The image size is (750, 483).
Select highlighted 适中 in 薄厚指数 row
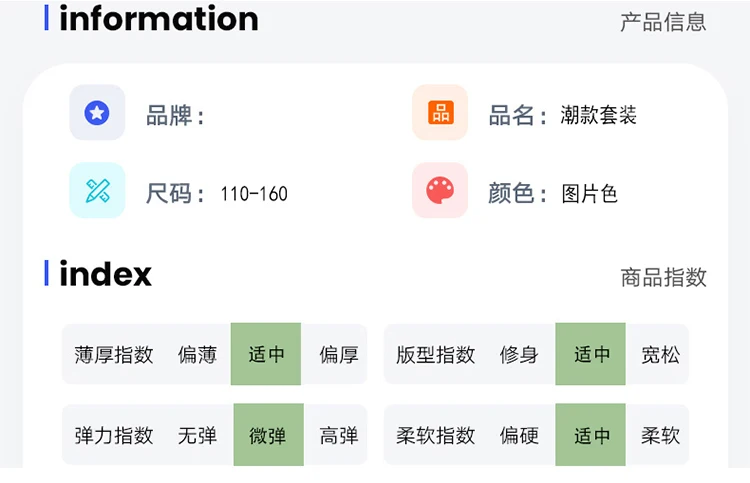(x=266, y=354)
